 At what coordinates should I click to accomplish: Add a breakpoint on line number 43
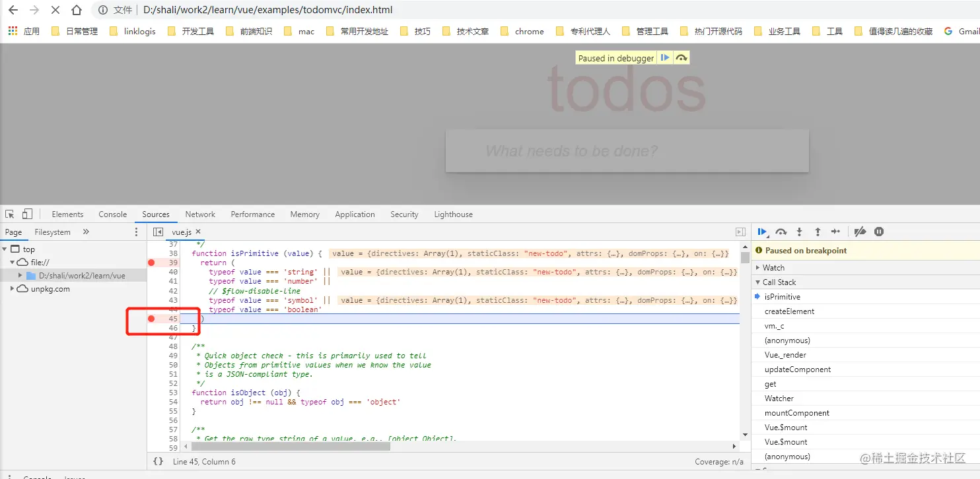(173, 300)
